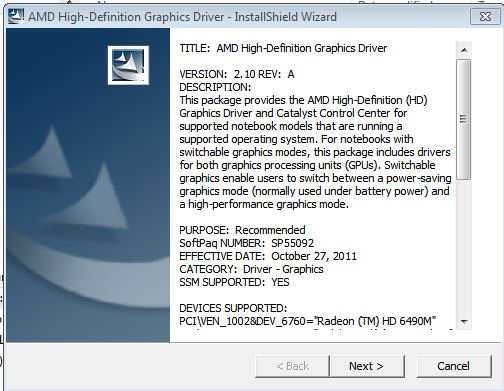Click the InstallShield title bar icon
Screen dimensions: 504x391
coord(16,16)
